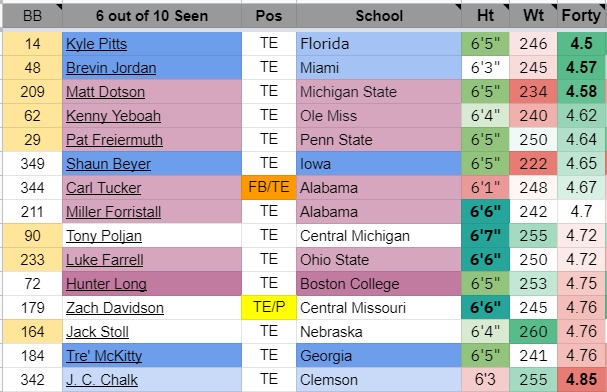This screenshot has height=392, width=607.
Task: Select the Central Michigan school cell
Action: tap(379, 236)
